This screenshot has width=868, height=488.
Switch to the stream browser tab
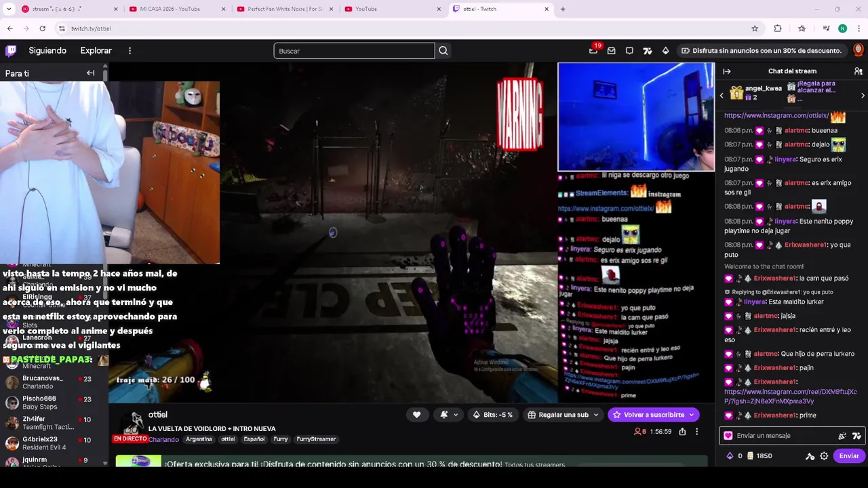click(x=69, y=9)
